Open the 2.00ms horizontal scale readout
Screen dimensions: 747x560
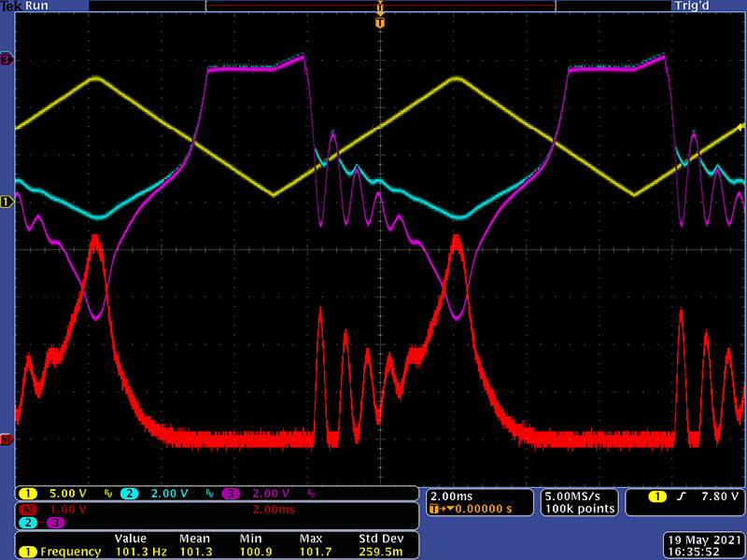(450, 496)
